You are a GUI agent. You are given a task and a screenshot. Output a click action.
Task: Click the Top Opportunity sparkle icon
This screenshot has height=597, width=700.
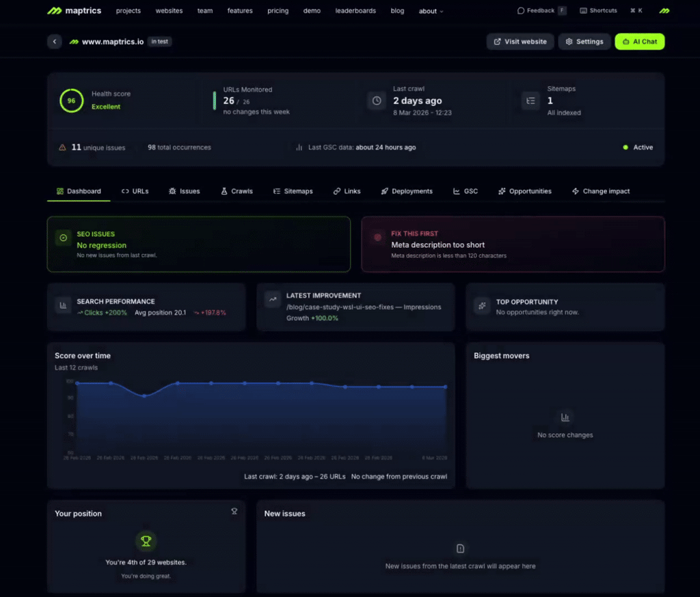coord(482,305)
